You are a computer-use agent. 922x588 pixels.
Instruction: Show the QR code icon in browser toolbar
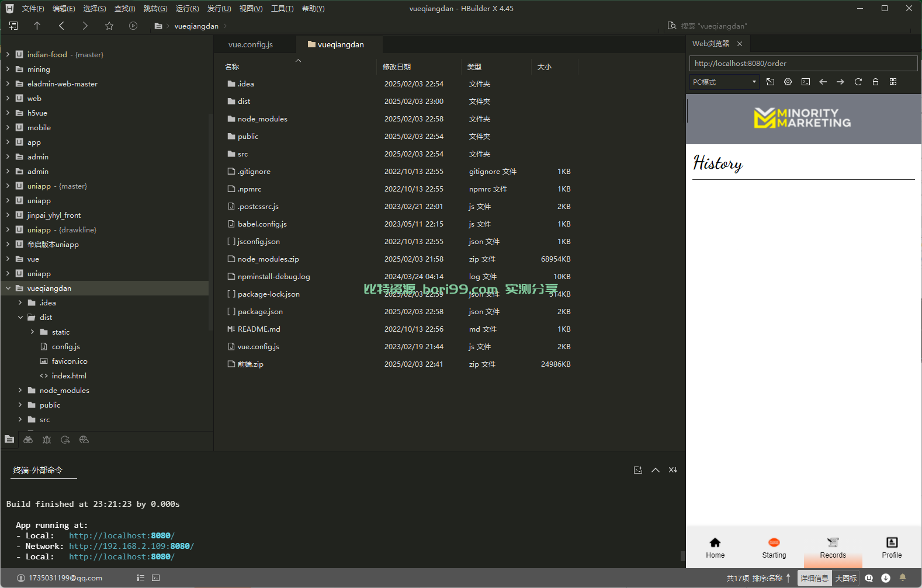(893, 82)
